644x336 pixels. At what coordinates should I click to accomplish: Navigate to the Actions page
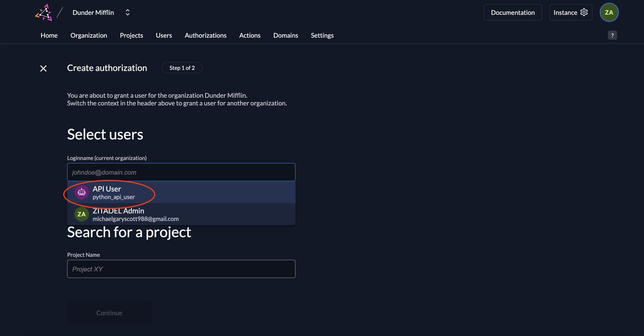pos(250,35)
